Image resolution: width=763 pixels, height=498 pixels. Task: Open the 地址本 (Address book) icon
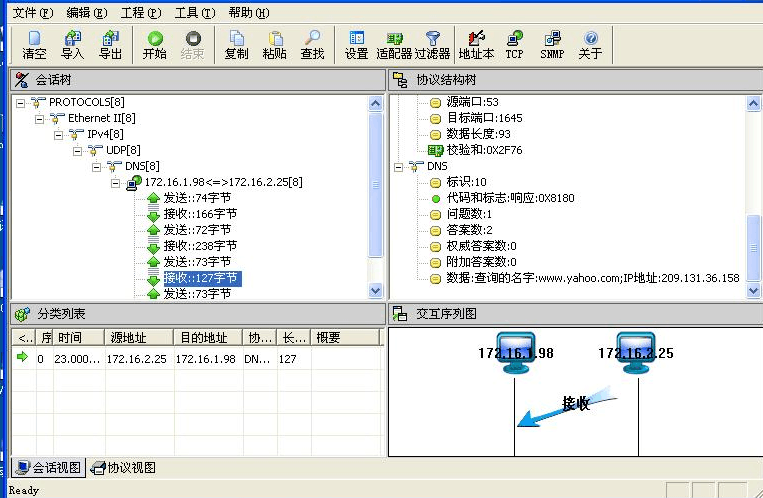[477, 45]
